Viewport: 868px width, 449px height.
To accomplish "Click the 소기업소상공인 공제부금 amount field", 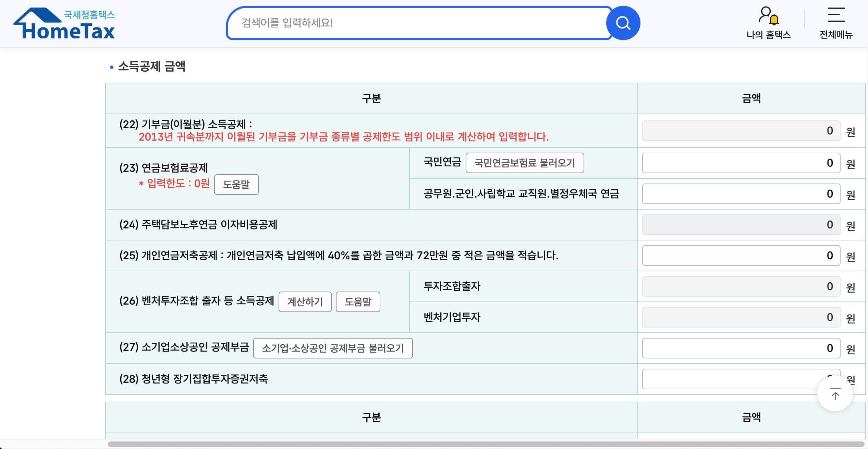I will [740, 348].
